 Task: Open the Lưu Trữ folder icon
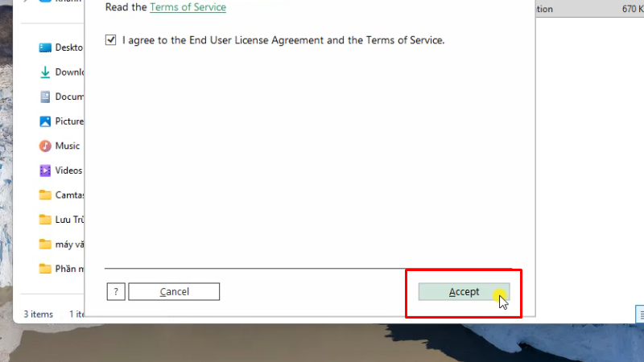coord(45,220)
